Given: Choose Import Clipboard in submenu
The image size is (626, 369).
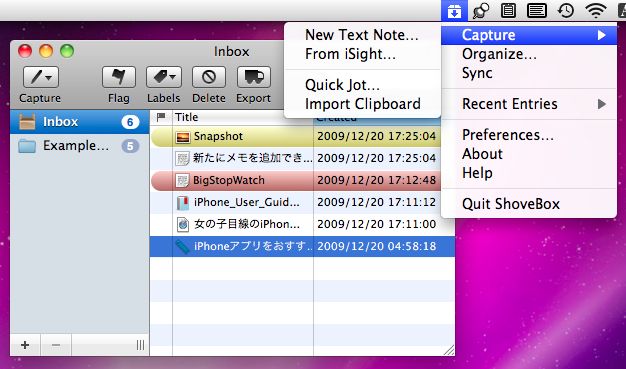Looking at the screenshot, I should pyautogui.click(x=363, y=104).
